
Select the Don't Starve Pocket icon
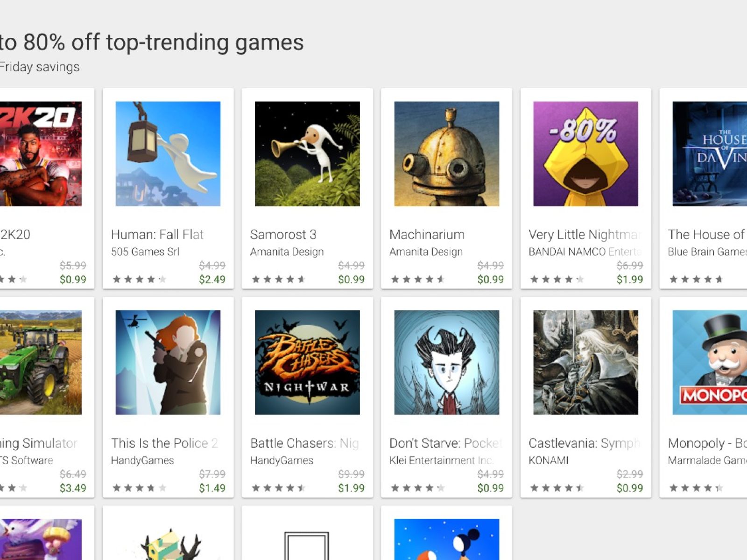click(x=446, y=362)
